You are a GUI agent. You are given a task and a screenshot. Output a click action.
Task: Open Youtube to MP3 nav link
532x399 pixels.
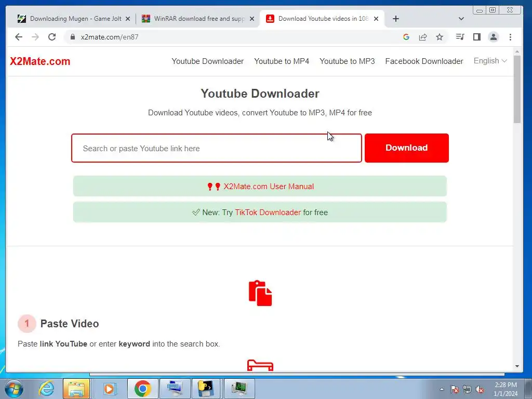(347, 61)
